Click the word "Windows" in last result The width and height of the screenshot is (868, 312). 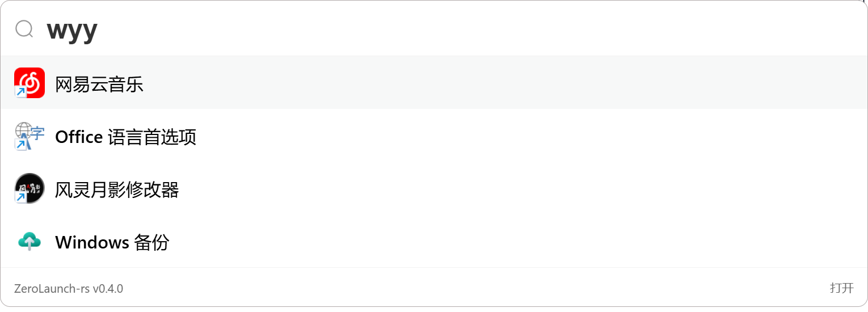click(92, 243)
